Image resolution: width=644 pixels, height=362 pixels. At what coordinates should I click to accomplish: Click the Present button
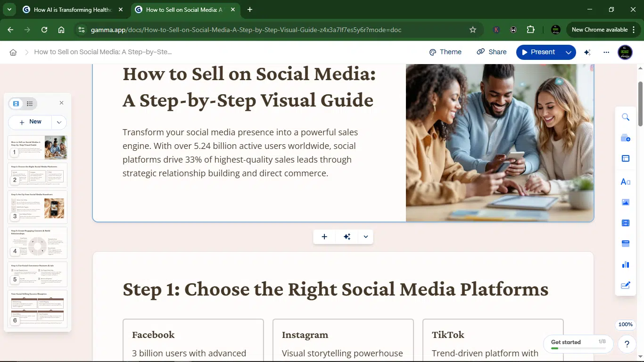[x=538, y=52]
